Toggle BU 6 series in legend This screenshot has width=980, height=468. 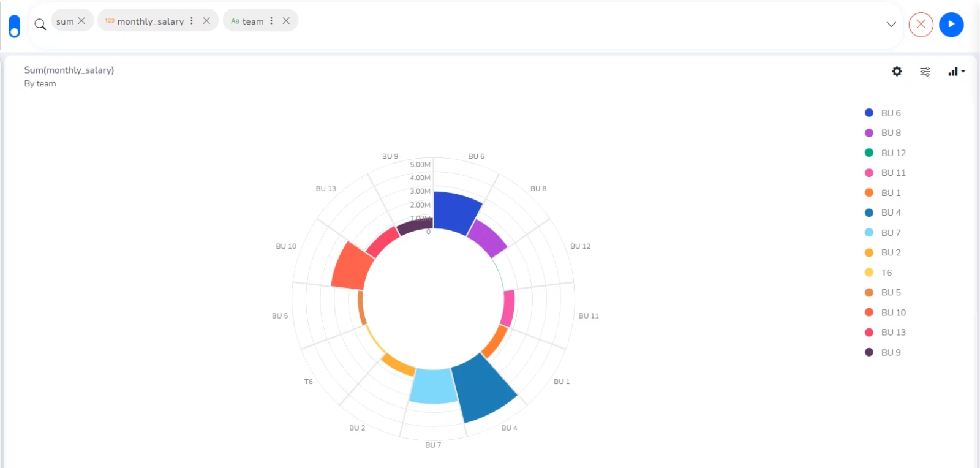coord(891,113)
